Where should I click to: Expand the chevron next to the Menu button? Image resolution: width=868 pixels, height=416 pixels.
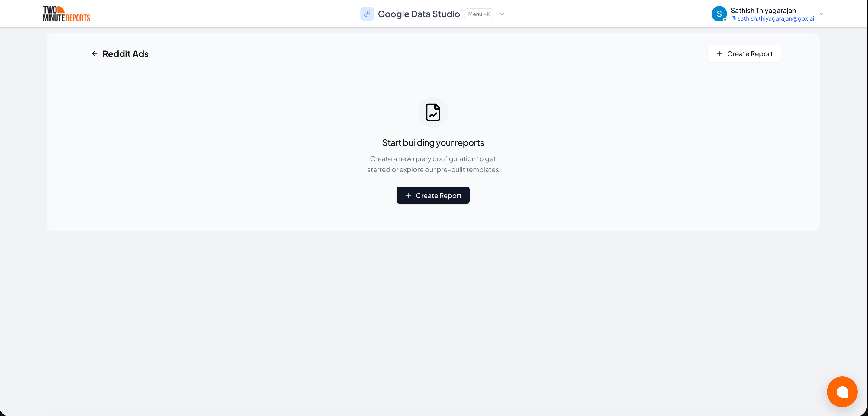502,14
